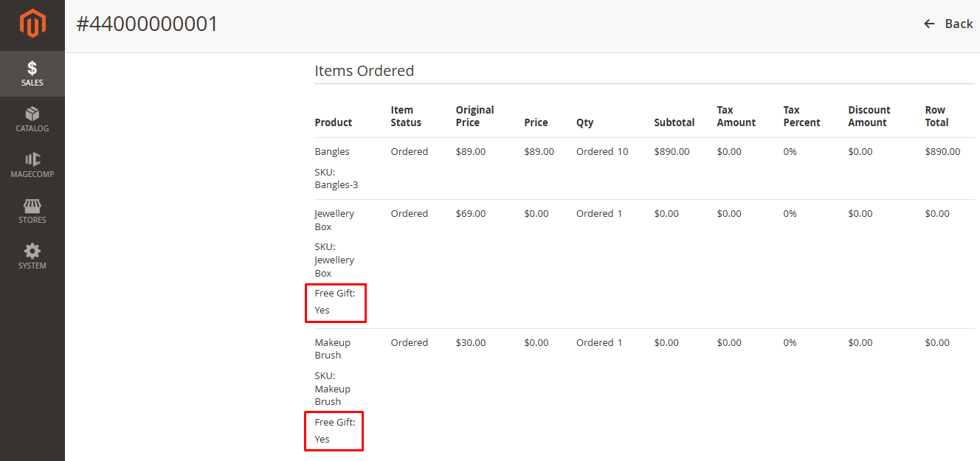Screen dimensions: 980x461
Task: Click the Discount Amount column header
Action: pyautogui.click(x=869, y=116)
